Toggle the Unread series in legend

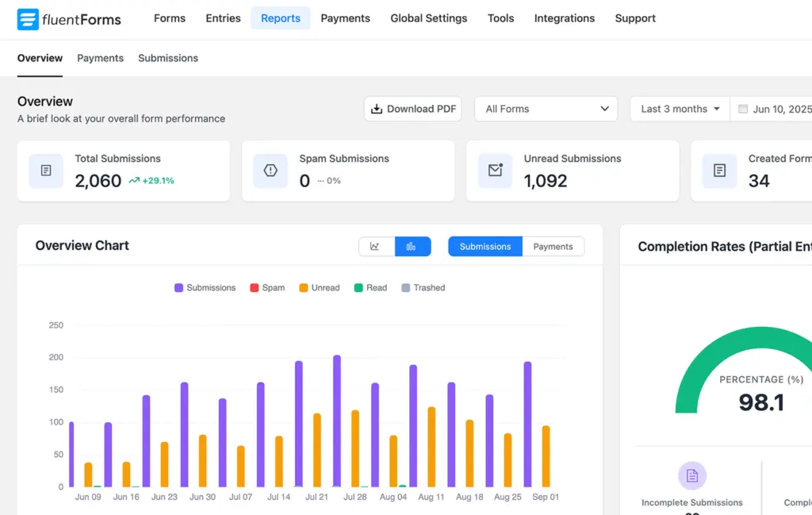click(319, 288)
